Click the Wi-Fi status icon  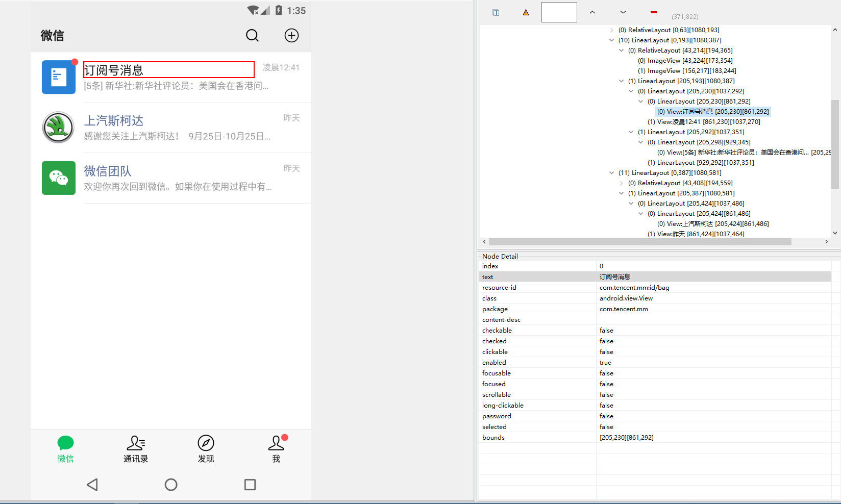coord(253,10)
